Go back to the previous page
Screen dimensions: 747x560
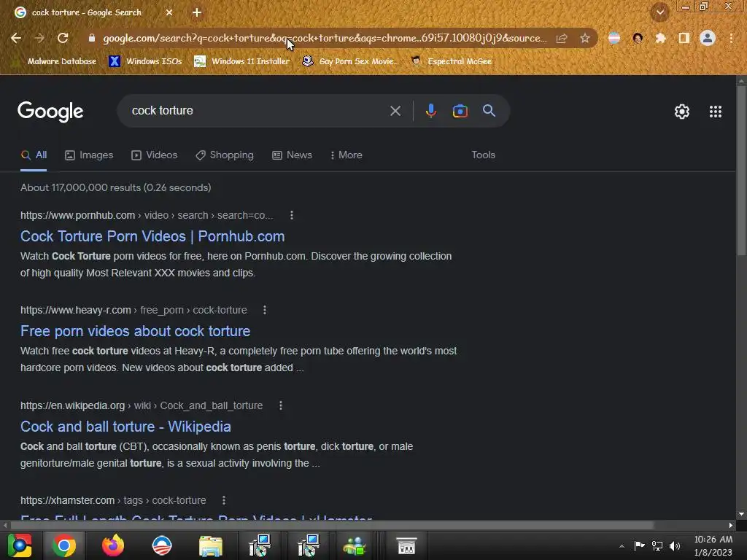point(16,38)
